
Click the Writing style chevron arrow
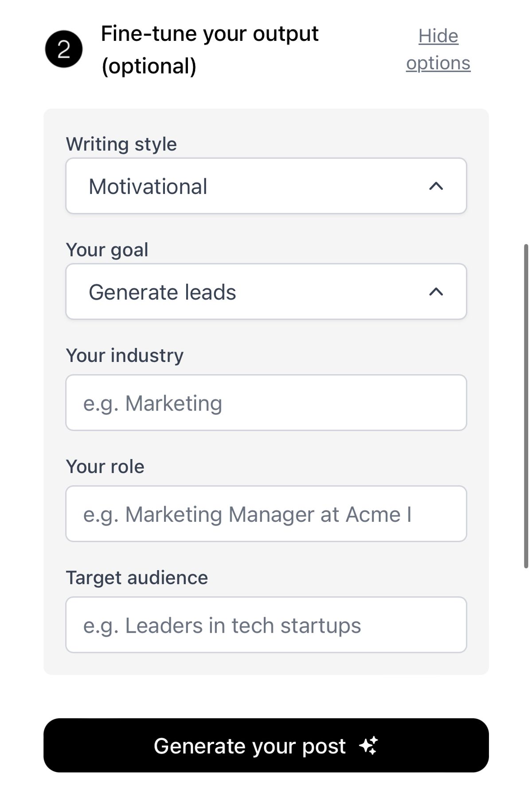pos(436,186)
